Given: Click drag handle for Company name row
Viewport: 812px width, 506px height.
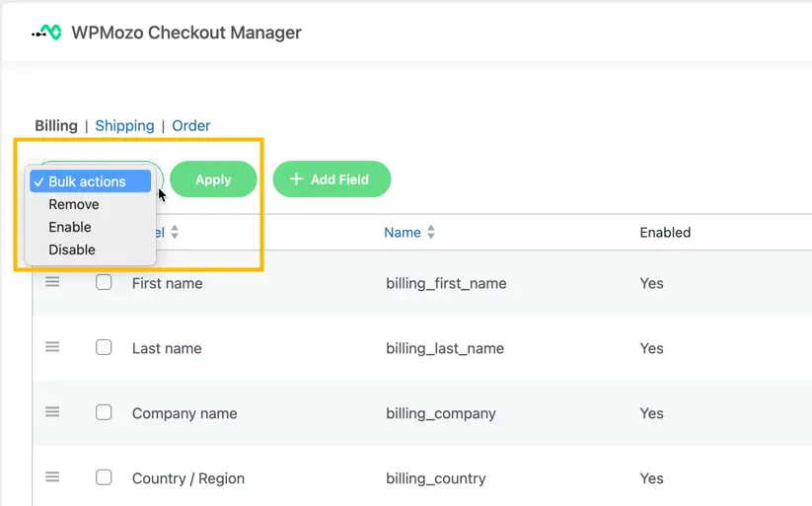Looking at the screenshot, I should tap(53, 412).
